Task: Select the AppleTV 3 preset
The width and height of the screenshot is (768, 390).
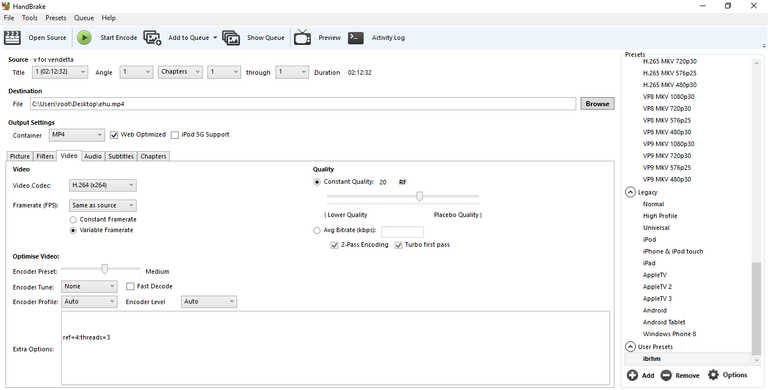Action: tap(657, 299)
